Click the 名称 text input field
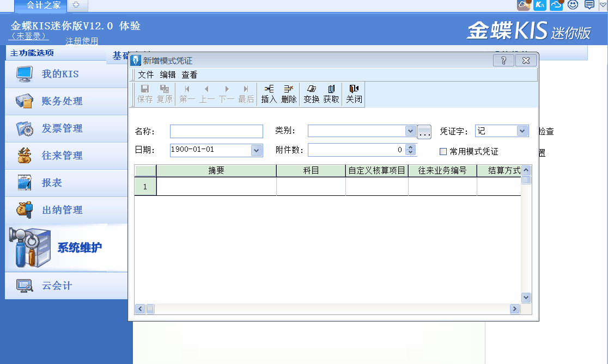This screenshot has width=608, height=364. point(216,131)
